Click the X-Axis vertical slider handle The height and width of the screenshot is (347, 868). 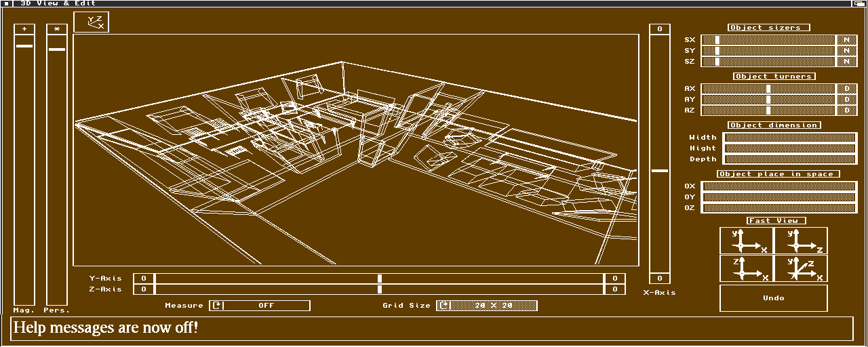(660, 171)
